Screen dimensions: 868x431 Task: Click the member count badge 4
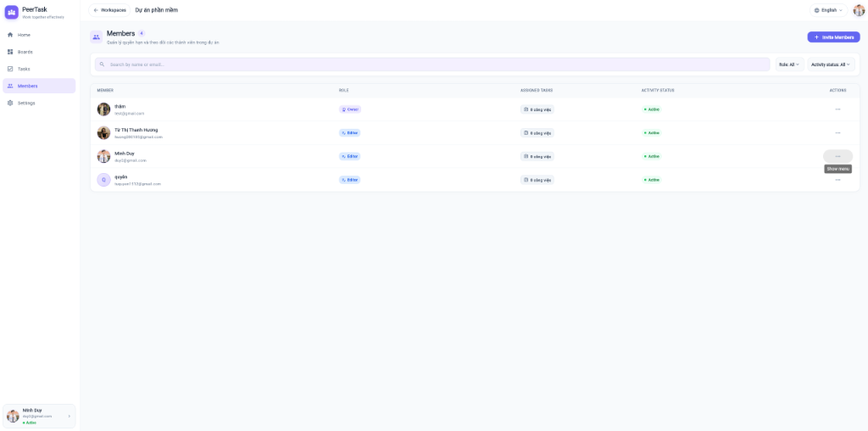(142, 33)
